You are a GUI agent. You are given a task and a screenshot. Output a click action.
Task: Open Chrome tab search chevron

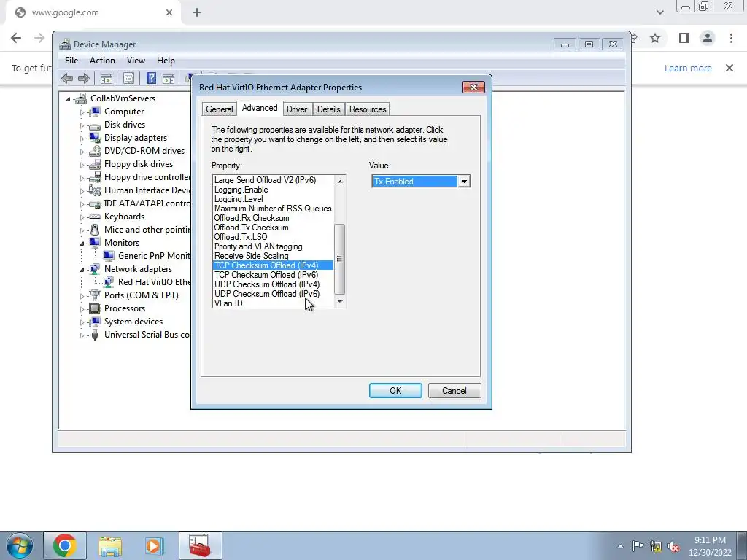tap(659, 12)
